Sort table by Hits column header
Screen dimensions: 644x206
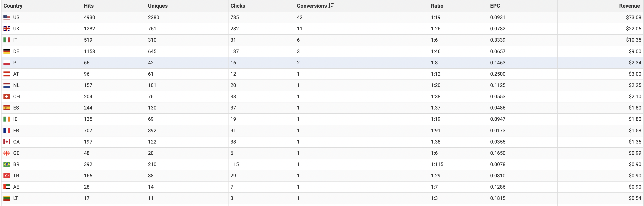click(89, 6)
